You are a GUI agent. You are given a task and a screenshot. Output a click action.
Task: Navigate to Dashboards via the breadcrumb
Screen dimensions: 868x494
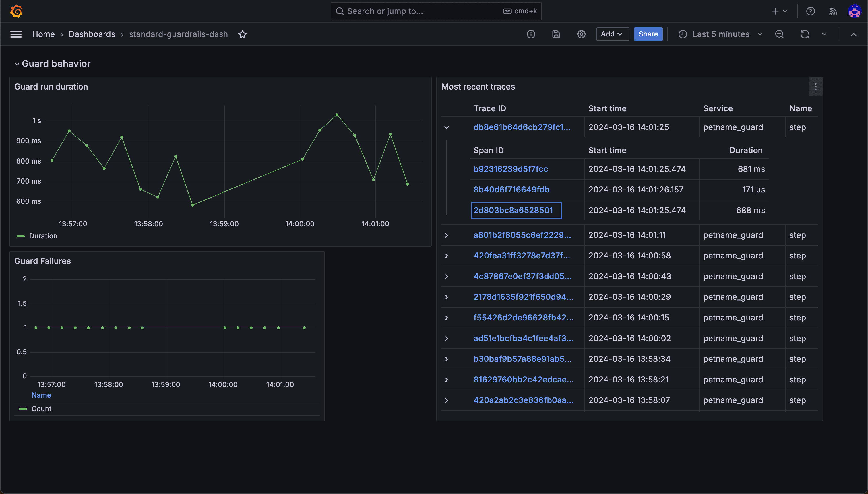tap(92, 34)
